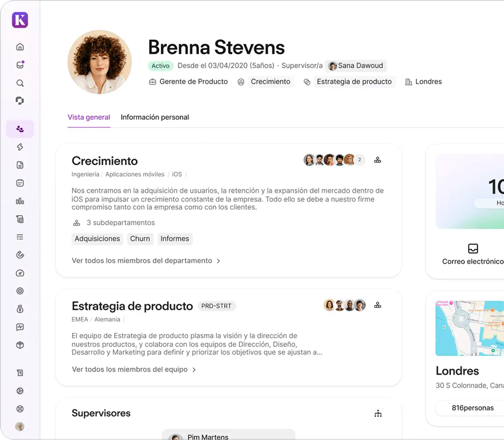Viewport: 504px width, 440px height.
Task: Select the Adquisiciones subdepartment tag
Action: (97, 239)
